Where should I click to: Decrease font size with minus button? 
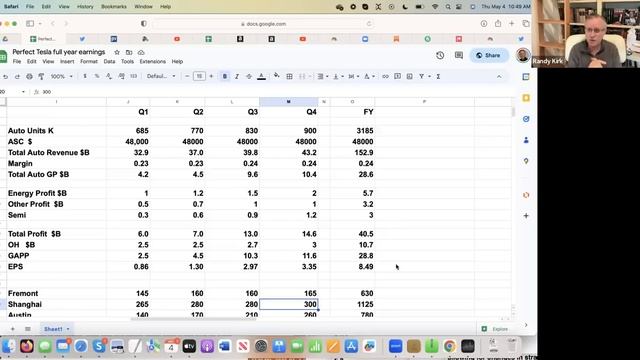tap(187, 76)
